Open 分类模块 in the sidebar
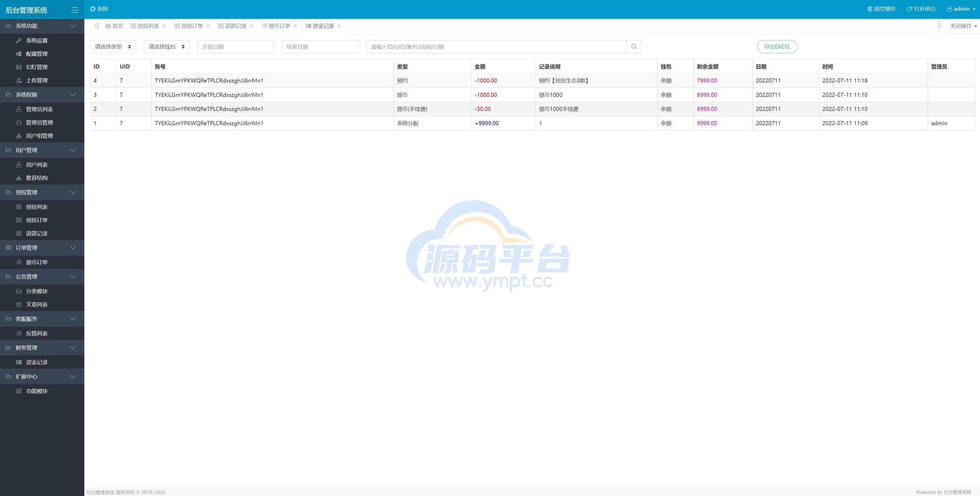The width and height of the screenshot is (980, 496). click(42, 291)
